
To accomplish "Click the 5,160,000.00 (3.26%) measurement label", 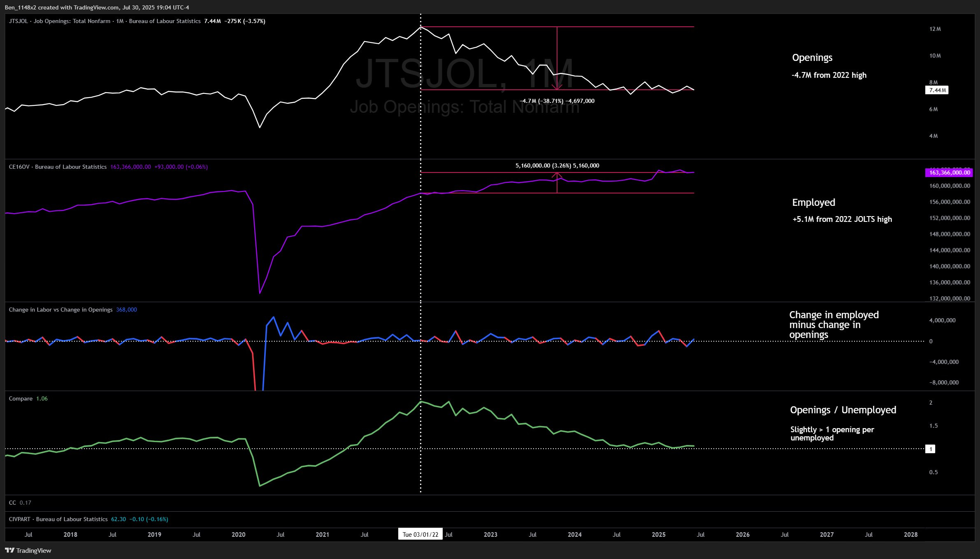I will (x=557, y=165).
